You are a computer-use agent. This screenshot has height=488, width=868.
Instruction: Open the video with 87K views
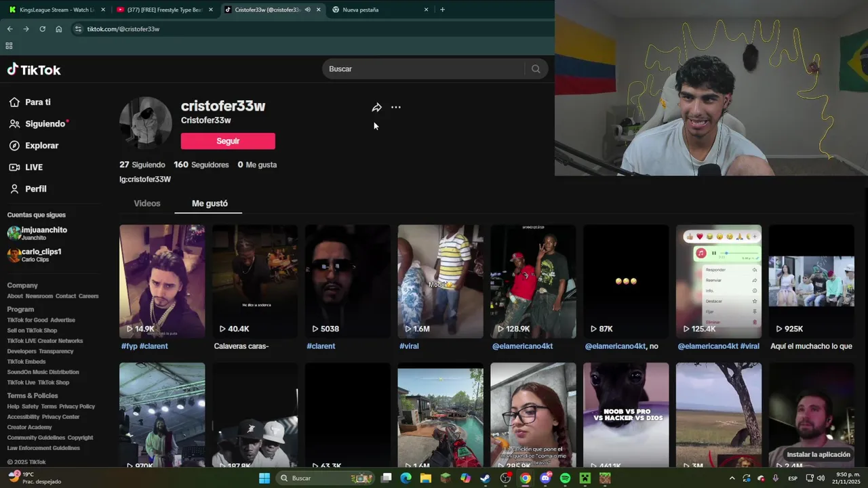pos(626,281)
